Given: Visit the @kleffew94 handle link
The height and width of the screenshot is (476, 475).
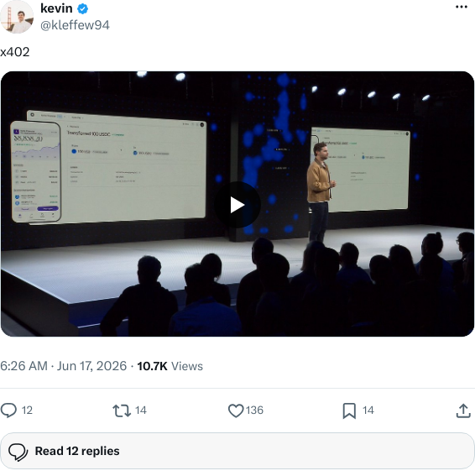Looking at the screenshot, I should pyautogui.click(x=75, y=25).
